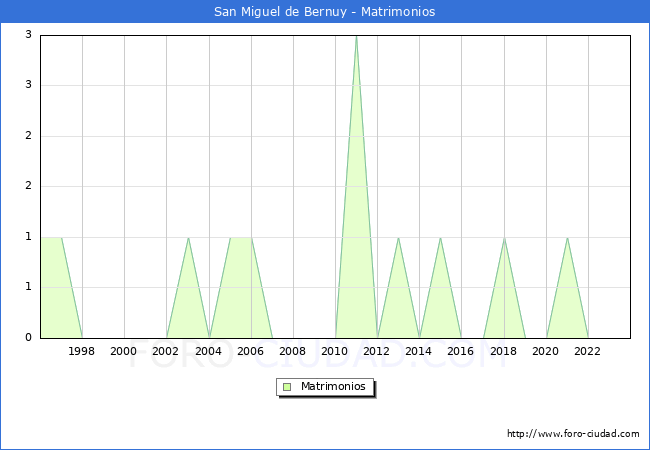Open the foro-ciudad.com link
The width and height of the screenshot is (650, 450).
point(573,433)
